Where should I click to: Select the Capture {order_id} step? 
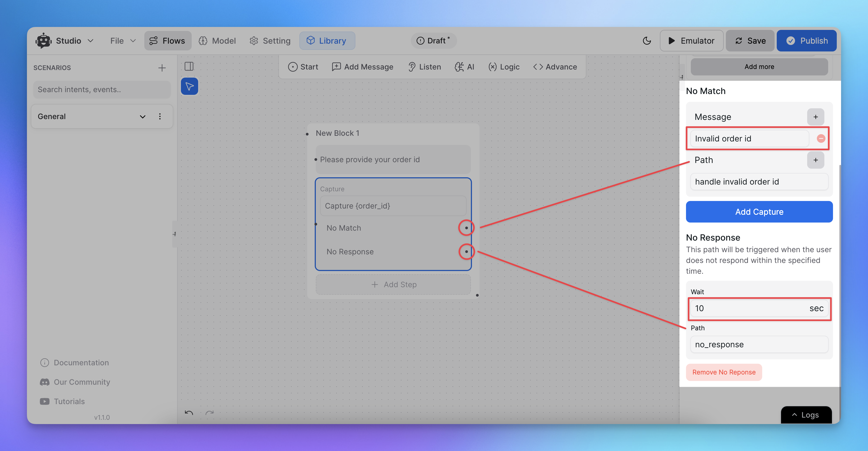[x=393, y=206]
